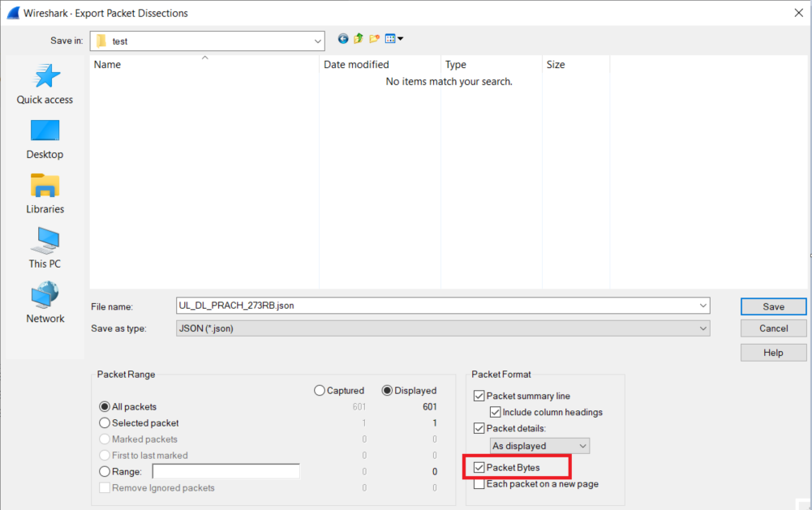Image resolution: width=812 pixels, height=510 pixels.
Task: Go up one level in the folder hierarchy
Action: click(358, 38)
